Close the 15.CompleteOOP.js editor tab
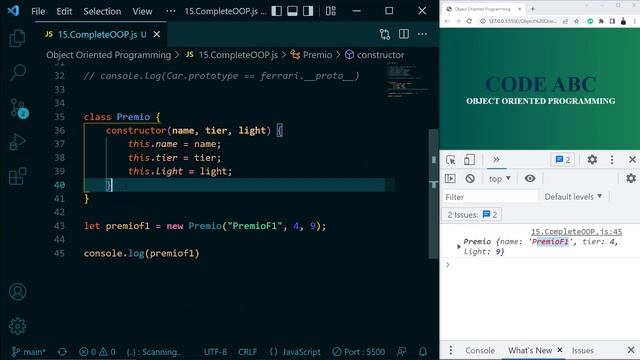The width and height of the screenshot is (640, 360). [x=157, y=35]
